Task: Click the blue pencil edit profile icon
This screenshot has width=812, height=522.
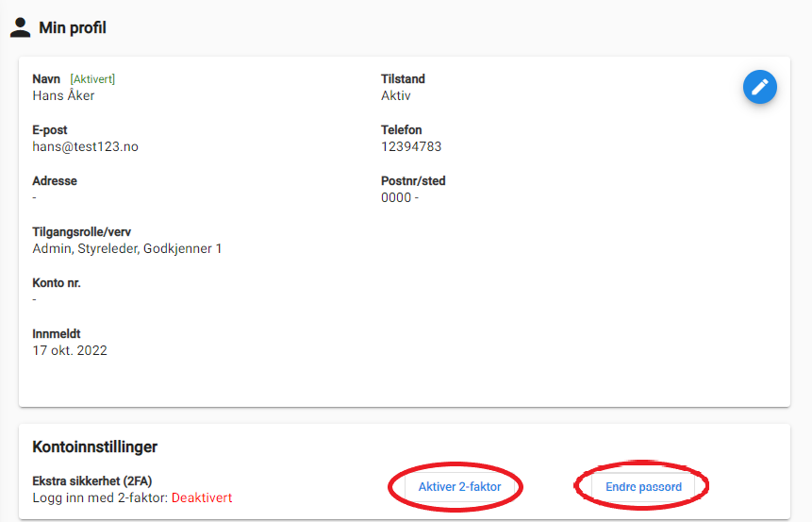Action: pos(760,87)
